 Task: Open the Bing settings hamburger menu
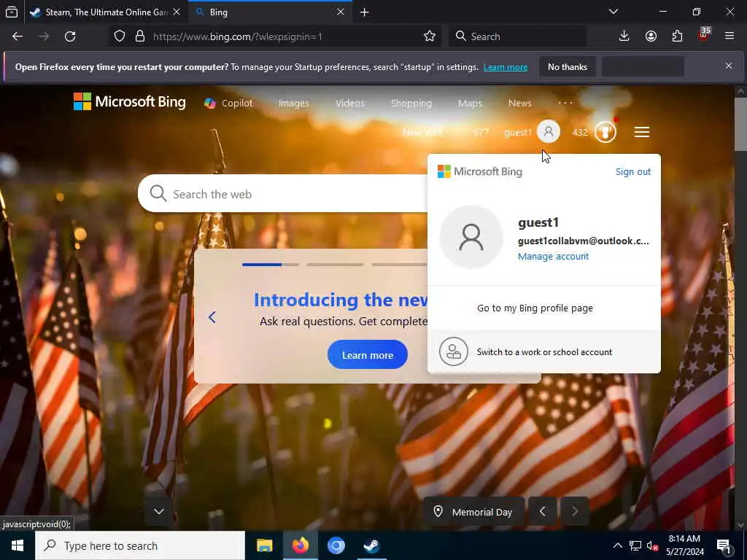pos(642,132)
